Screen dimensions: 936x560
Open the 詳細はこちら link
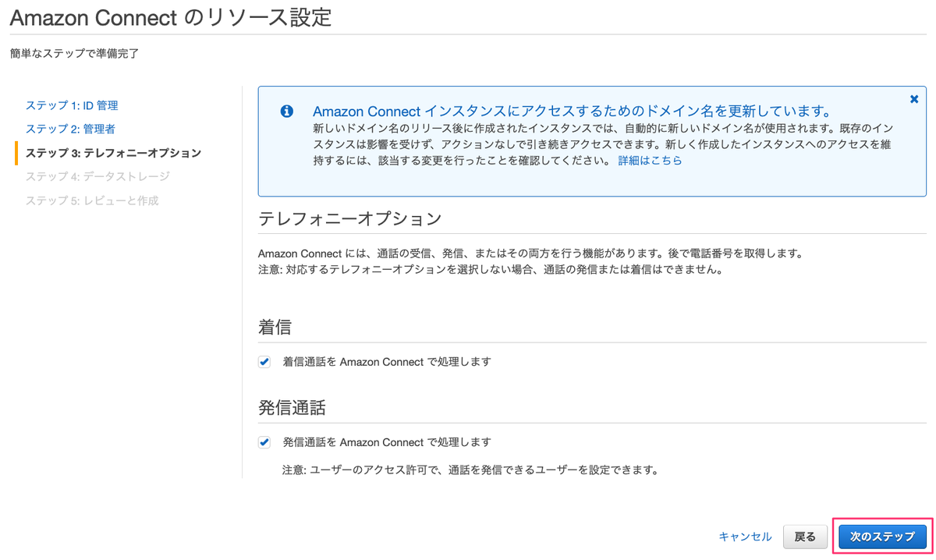tap(650, 160)
